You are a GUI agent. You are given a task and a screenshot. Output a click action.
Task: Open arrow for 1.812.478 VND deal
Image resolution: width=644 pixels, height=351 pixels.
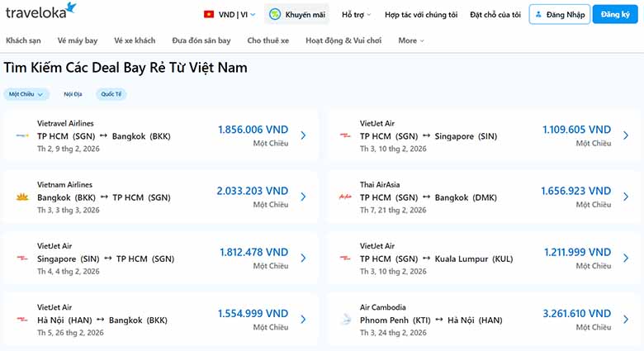pyautogui.click(x=303, y=259)
